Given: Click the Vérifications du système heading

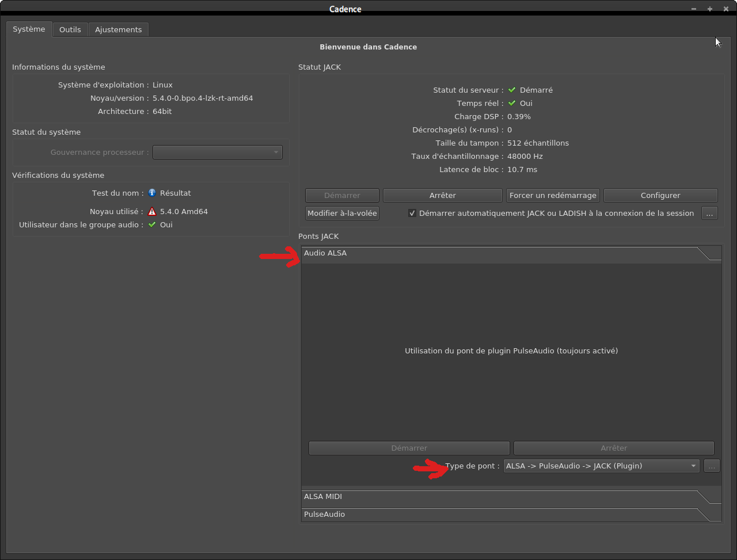Looking at the screenshot, I should (58, 176).
